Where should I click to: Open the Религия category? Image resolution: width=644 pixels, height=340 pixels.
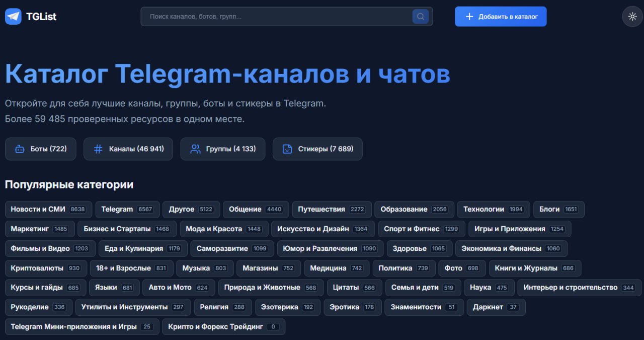click(x=223, y=307)
